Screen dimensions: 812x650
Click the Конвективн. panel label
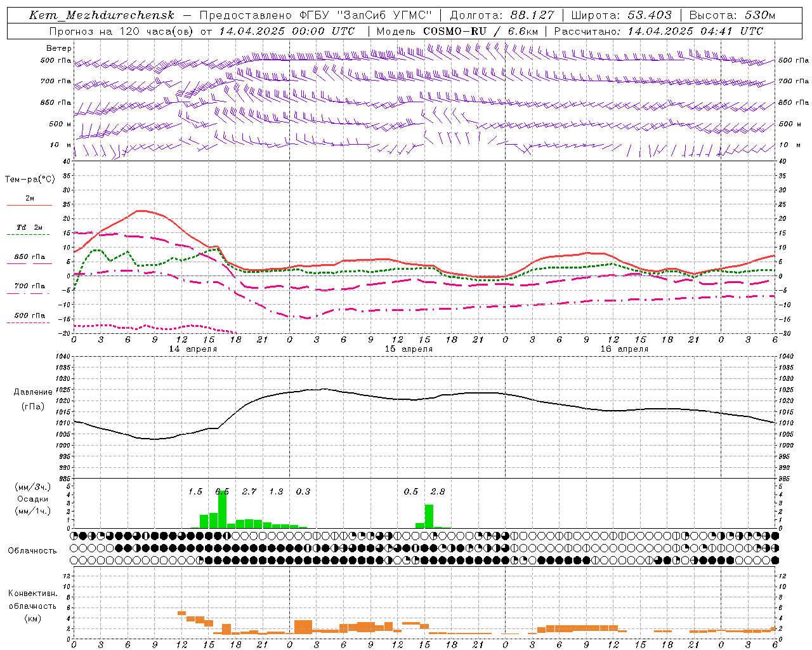tap(33, 594)
